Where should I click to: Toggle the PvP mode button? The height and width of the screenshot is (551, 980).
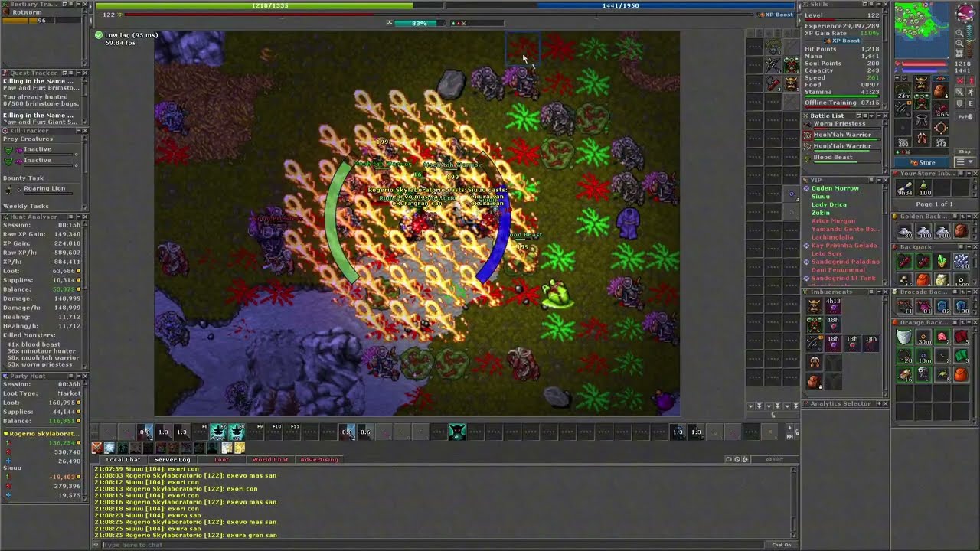click(x=965, y=116)
